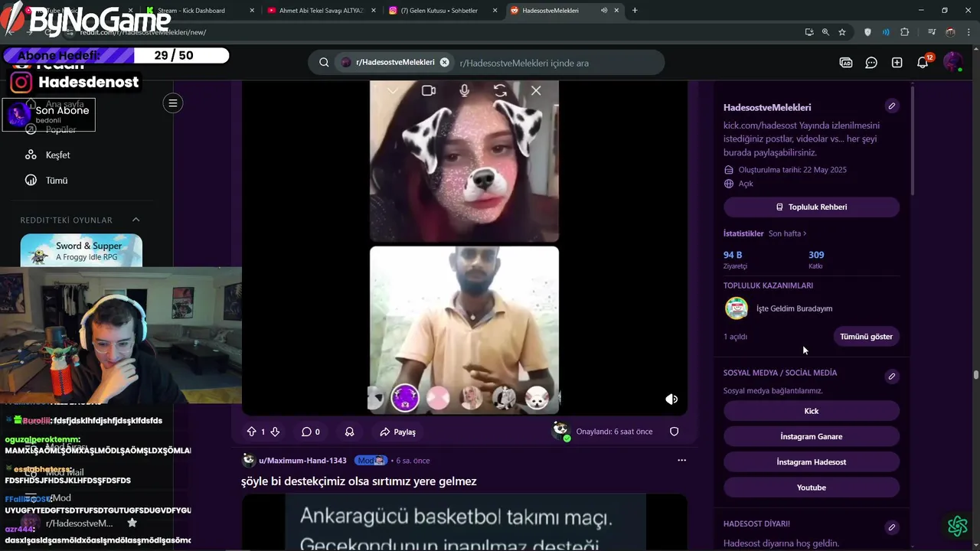980x551 pixels.
Task: Open the Ankaragücü basketbol post image
Action: [x=465, y=522]
